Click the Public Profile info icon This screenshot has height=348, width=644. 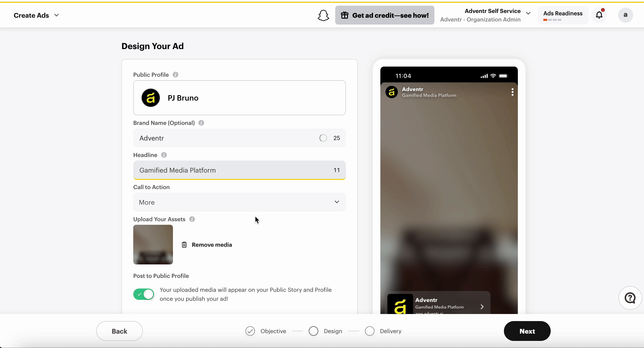pyautogui.click(x=176, y=75)
